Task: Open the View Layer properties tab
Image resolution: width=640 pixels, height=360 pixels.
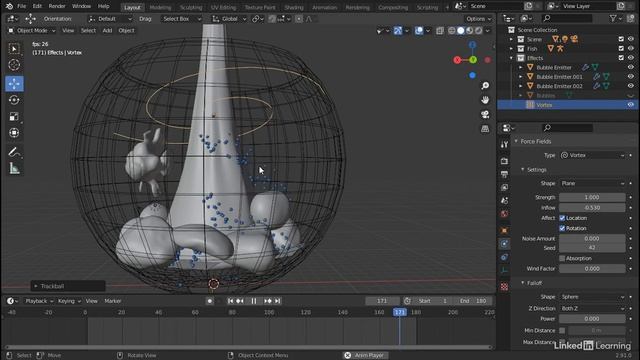Action: [x=504, y=187]
